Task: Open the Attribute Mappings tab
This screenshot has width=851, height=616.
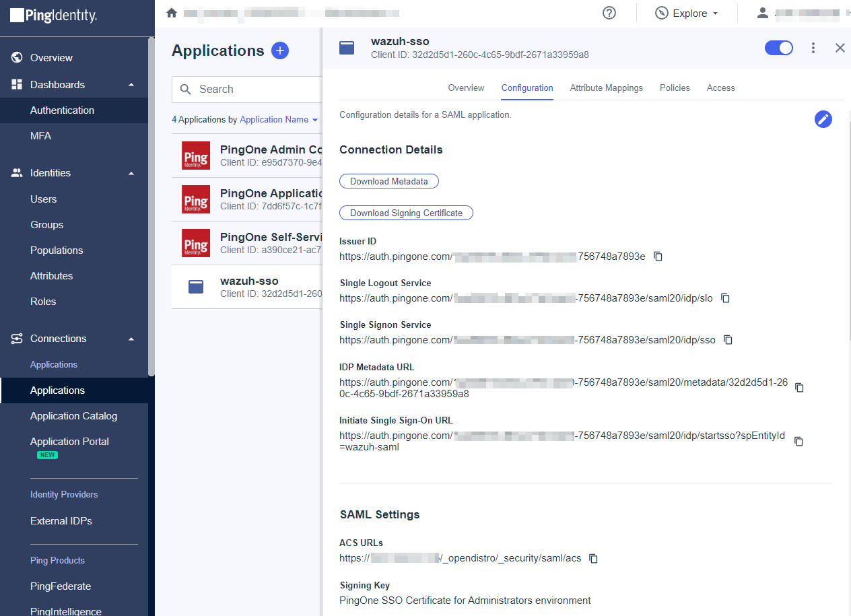Action: [x=607, y=88]
